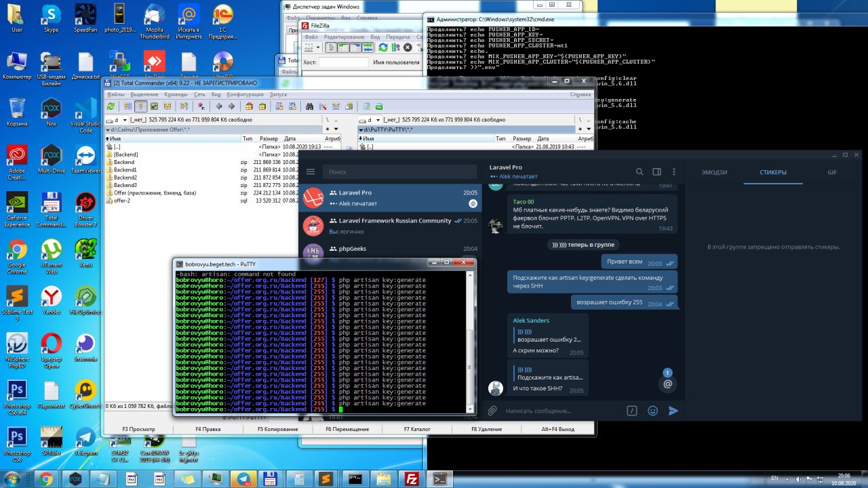Open the Справка menu in Total Commander
Screen dimensions: 868x488
click(580, 95)
